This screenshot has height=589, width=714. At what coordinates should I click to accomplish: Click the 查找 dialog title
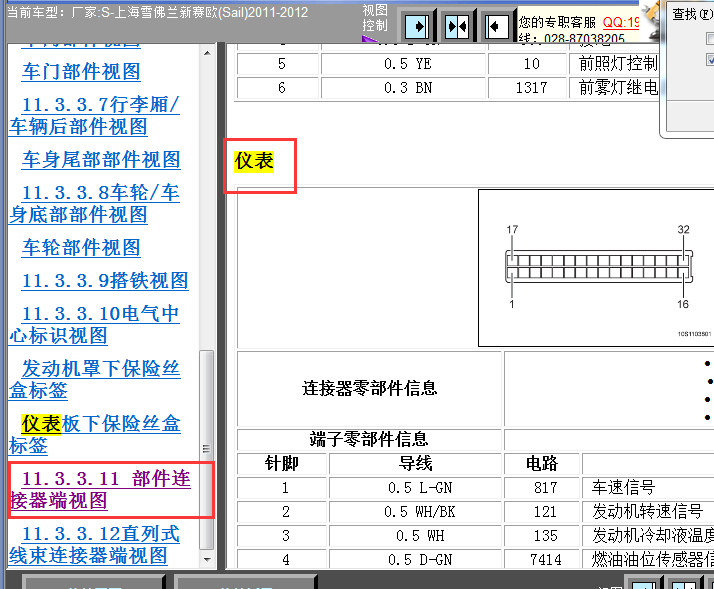click(692, 14)
